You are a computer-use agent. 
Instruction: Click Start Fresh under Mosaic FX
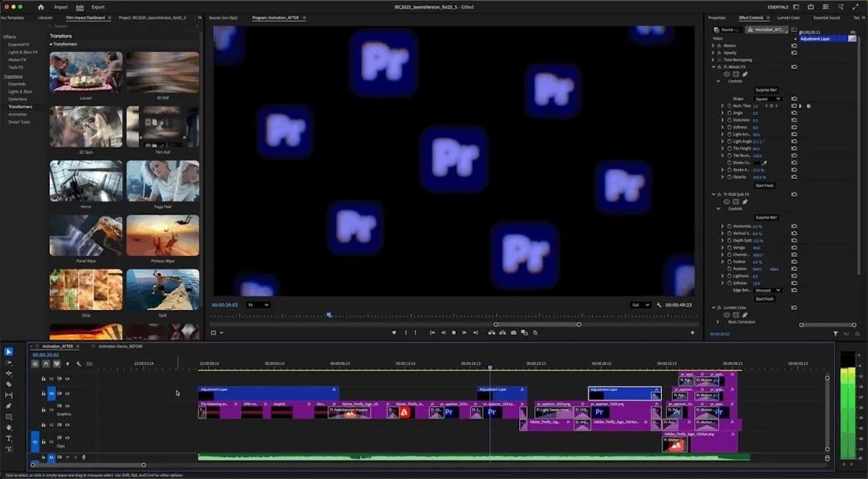(764, 185)
